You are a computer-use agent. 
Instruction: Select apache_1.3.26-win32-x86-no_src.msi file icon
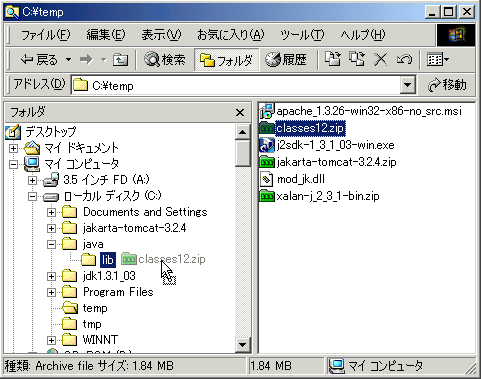[x=267, y=111]
